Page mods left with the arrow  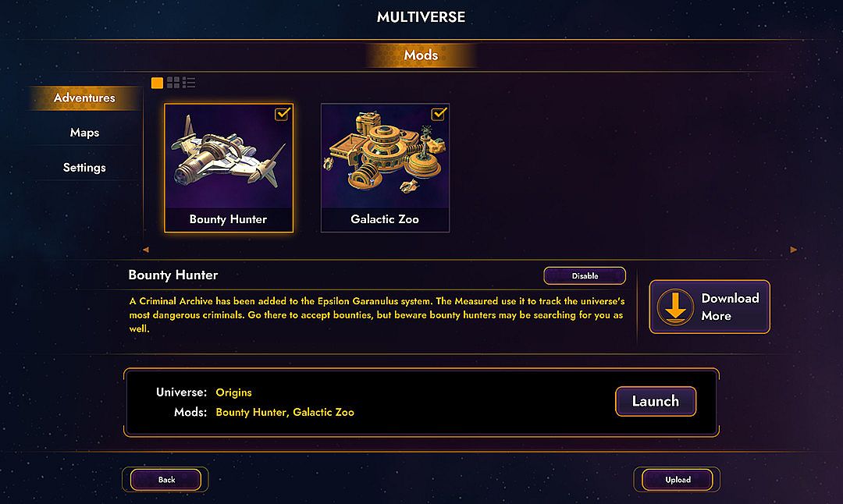146,250
